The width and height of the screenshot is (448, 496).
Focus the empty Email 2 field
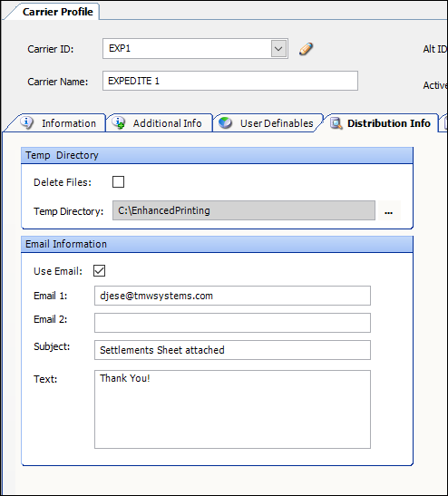[232, 323]
